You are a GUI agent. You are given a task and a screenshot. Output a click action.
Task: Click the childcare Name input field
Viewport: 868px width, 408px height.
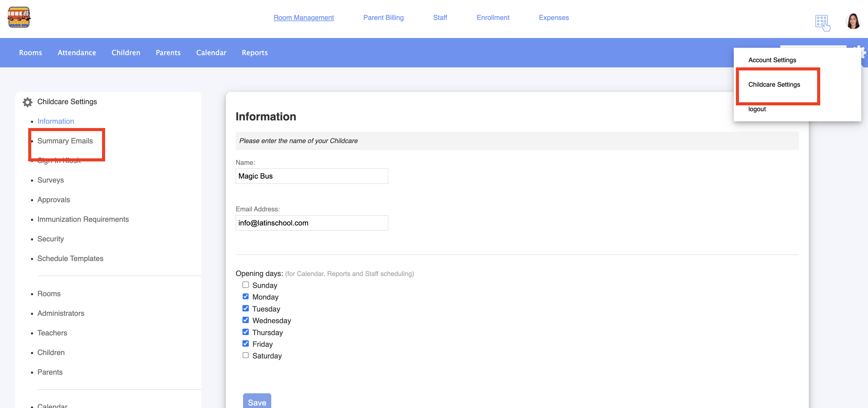point(312,176)
